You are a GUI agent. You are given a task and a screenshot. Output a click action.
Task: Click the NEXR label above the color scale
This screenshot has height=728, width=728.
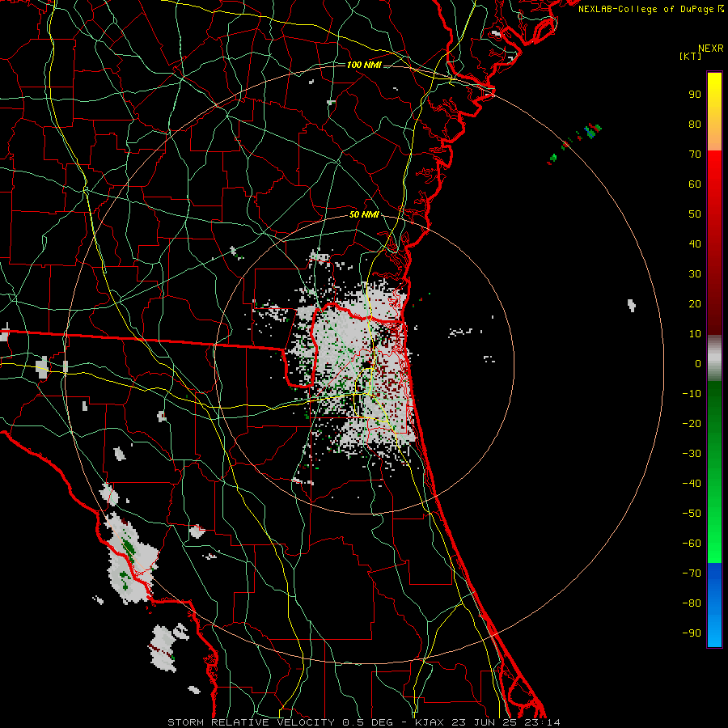pyautogui.click(x=711, y=49)
